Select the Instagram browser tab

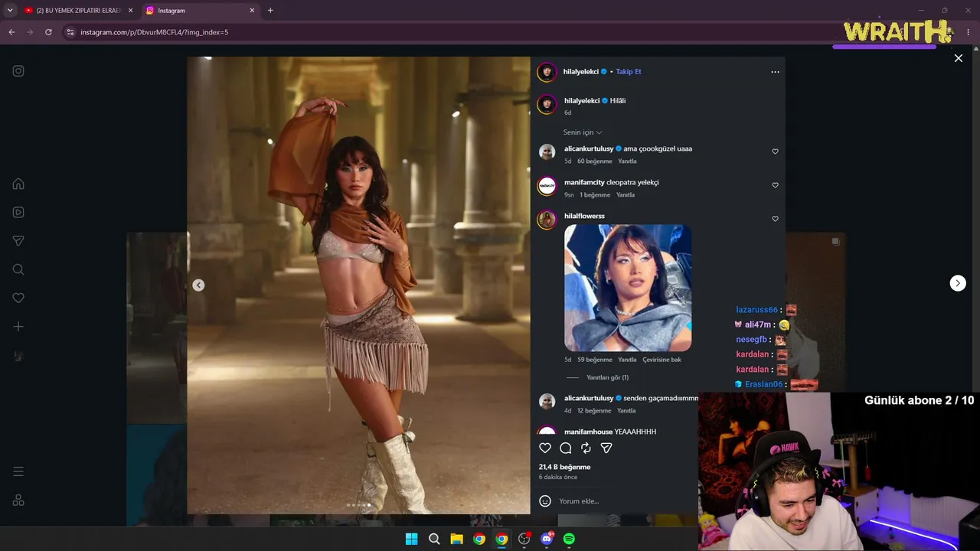click(201, 11)
